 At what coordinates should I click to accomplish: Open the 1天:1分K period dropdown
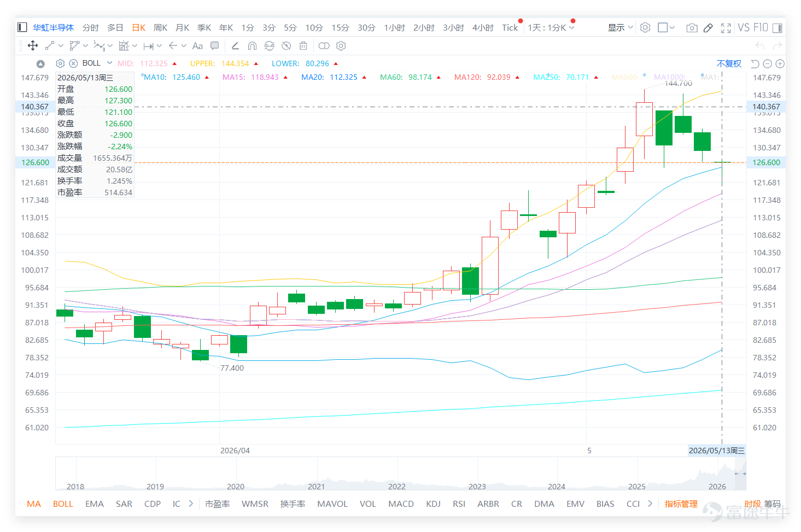click(x=551, y=27)
